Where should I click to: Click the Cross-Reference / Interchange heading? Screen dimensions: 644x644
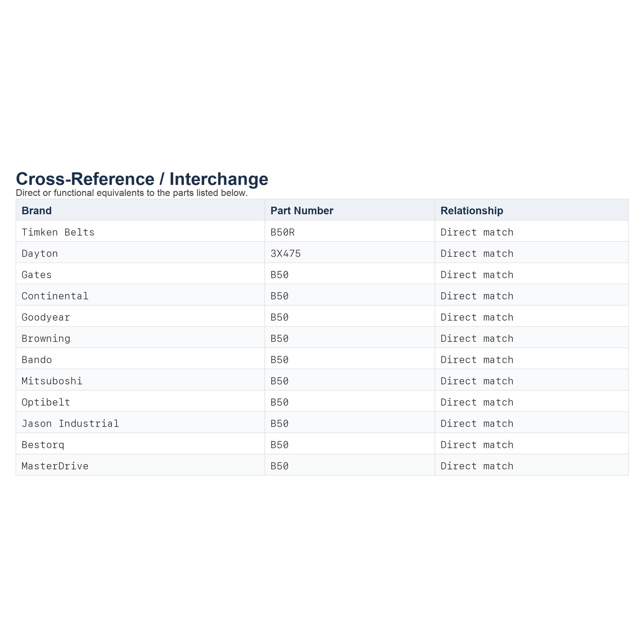(x=142, y=179)
